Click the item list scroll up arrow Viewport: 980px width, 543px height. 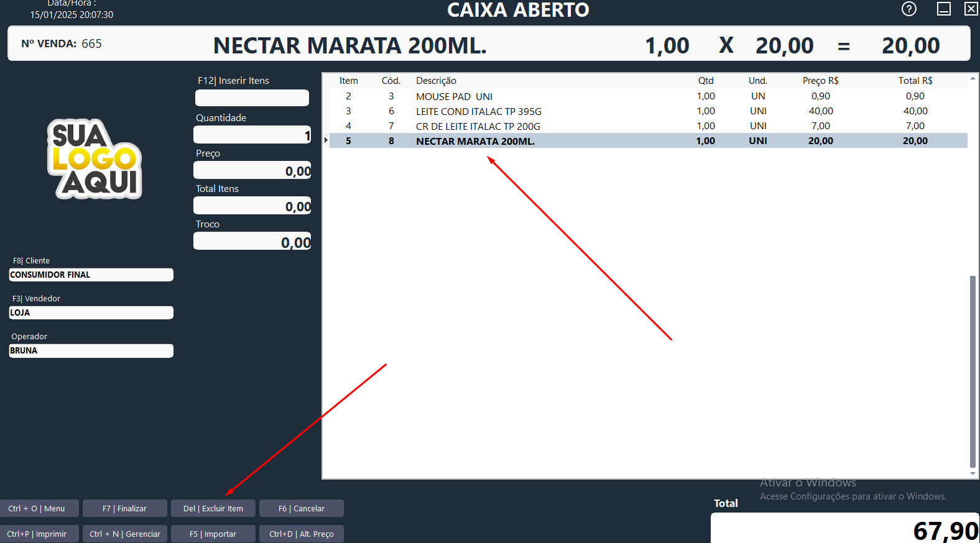(x=973, y=78)
